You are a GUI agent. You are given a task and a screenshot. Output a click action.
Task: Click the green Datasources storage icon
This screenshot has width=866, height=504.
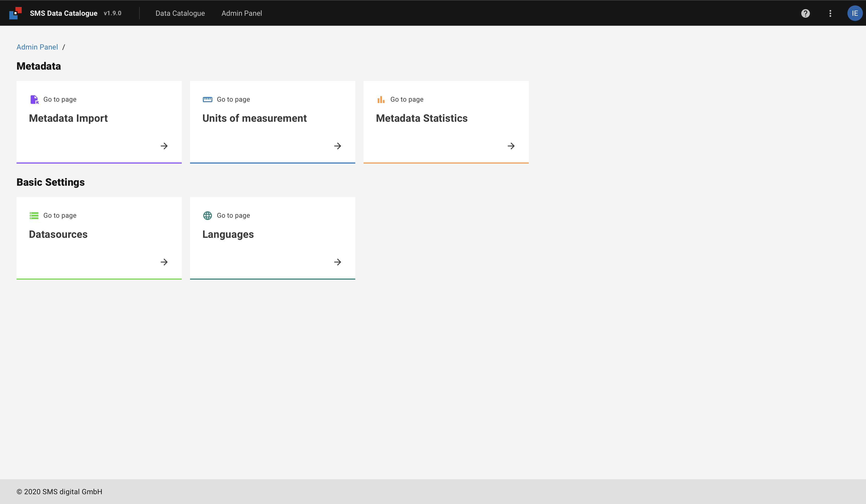click(34, 216)
